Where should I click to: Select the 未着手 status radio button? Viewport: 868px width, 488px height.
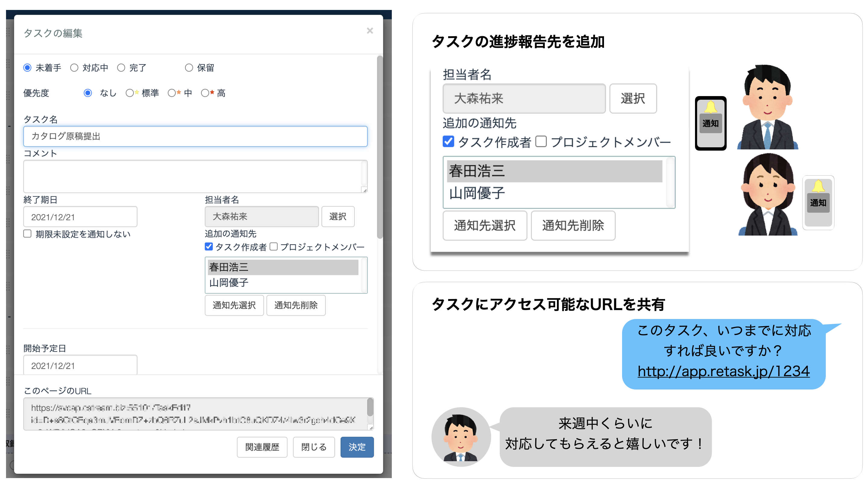click(27, 68)
